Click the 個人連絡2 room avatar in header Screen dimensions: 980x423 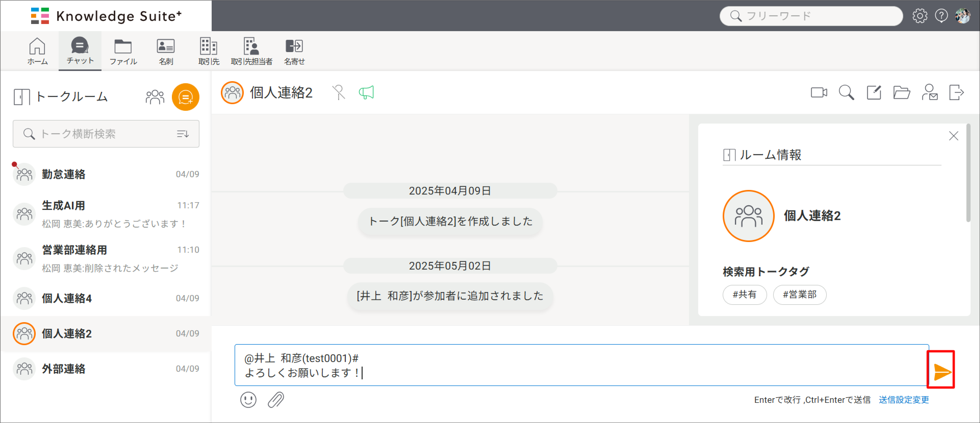pos(232,92)
